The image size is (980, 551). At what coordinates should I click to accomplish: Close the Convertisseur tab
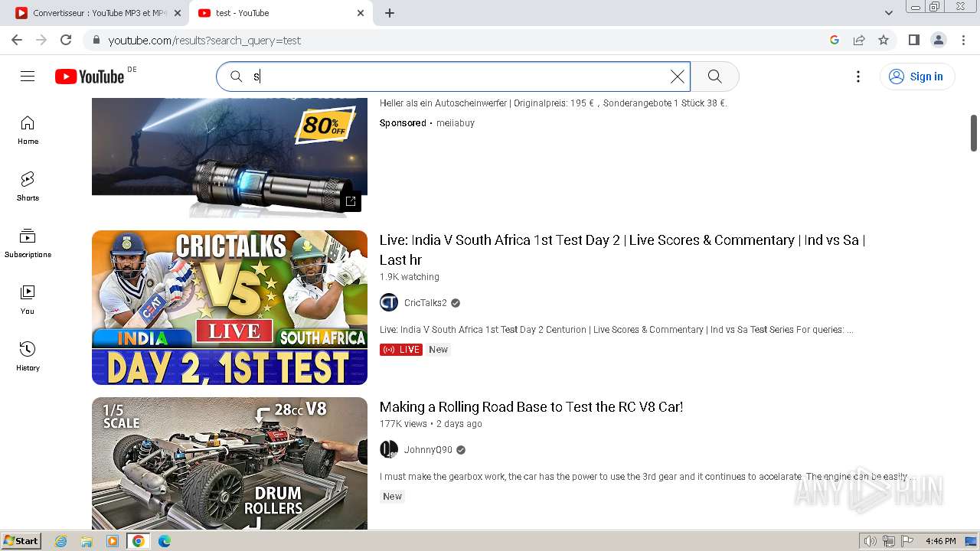tap(178, 13)
